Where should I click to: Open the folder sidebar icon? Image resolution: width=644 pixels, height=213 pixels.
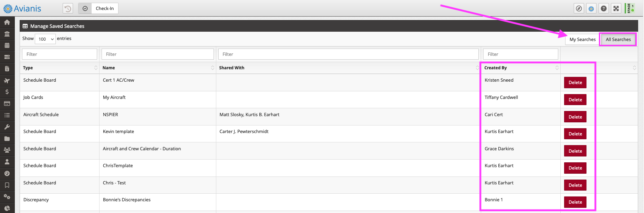7,139
